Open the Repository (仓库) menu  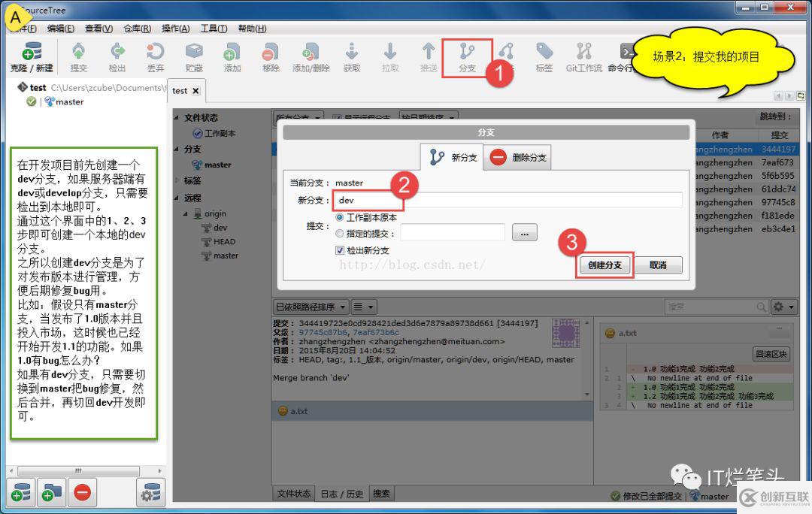(138, 29)
